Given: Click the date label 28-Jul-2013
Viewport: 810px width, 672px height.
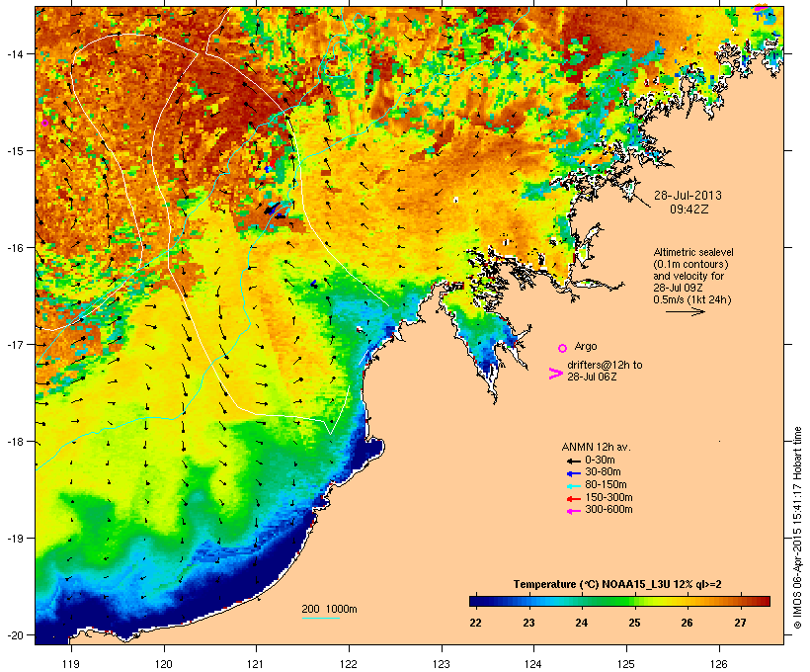Looking at the screenshot, I should pos(688,196).
